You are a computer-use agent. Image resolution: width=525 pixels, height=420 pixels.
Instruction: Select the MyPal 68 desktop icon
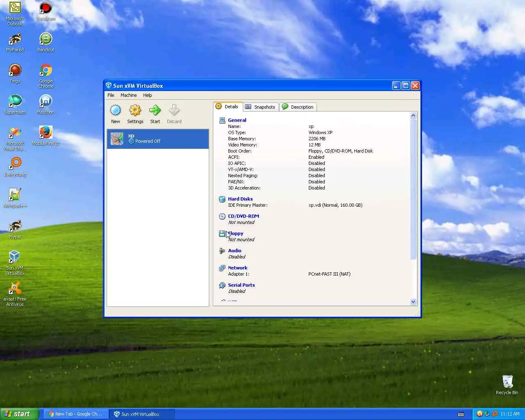tap(15, 42)
